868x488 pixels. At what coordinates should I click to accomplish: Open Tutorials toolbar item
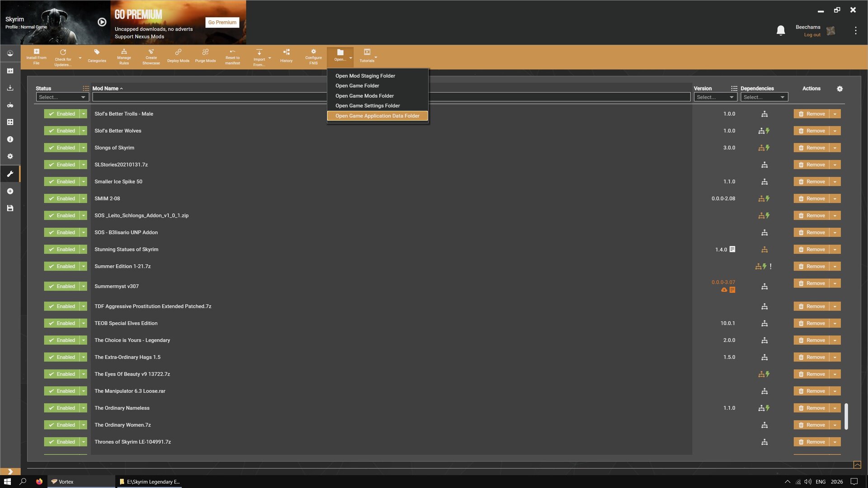pos(367,56)
